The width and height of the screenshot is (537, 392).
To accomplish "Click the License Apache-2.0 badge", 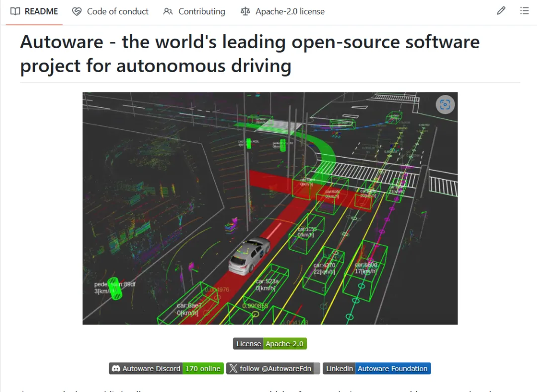I will click(x=270, y=344).
